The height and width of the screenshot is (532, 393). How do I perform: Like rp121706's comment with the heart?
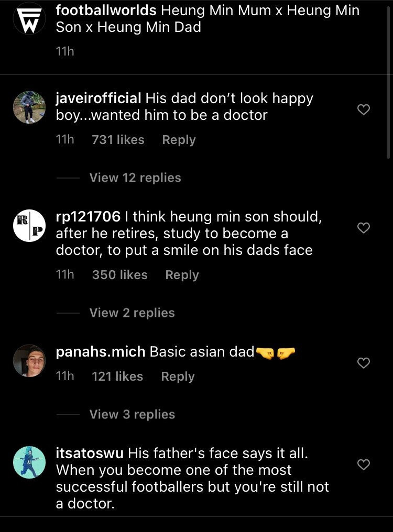pos(363,228)
